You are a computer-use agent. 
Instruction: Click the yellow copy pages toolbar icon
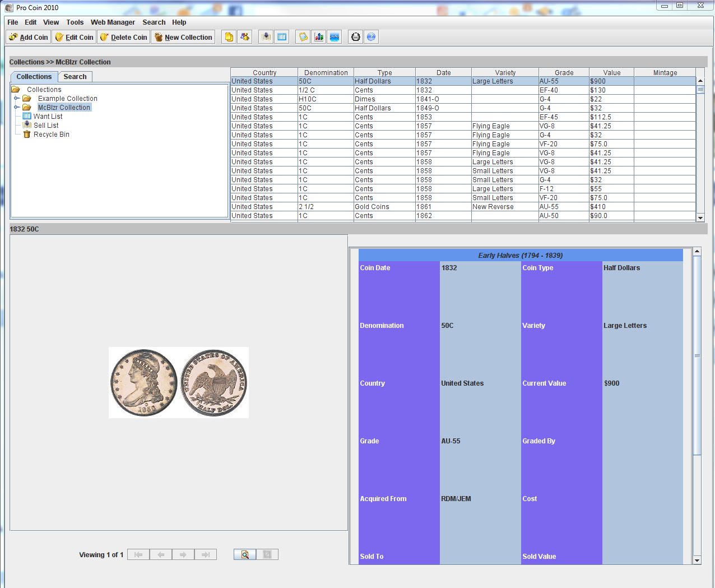[229, 37]
